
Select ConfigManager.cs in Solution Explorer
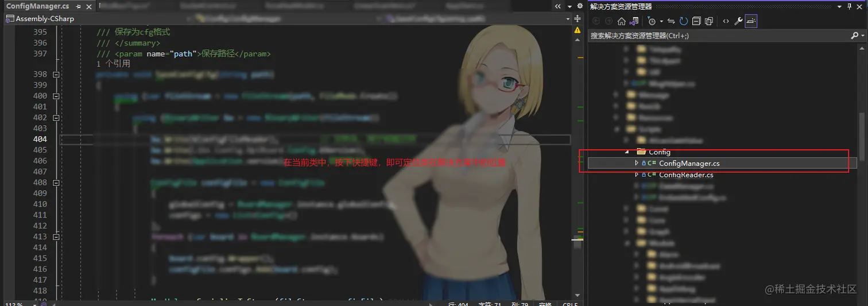689,163
